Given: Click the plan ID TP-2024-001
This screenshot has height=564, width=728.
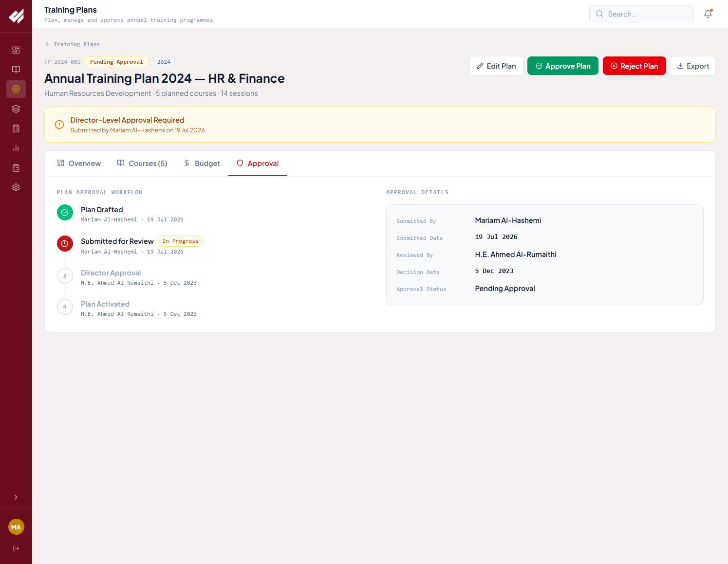Looking at the screenshot, I should click(62, 62).
